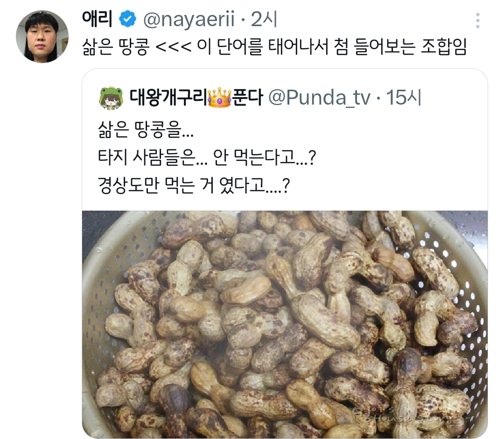Open the three-dot more options menu

click(x=478, y=21)
